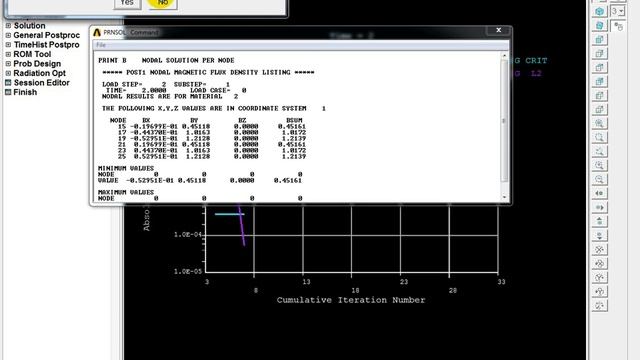Screen dimensions: 640x360
Task: Pan model left with arrow icon
Action: 599,193
